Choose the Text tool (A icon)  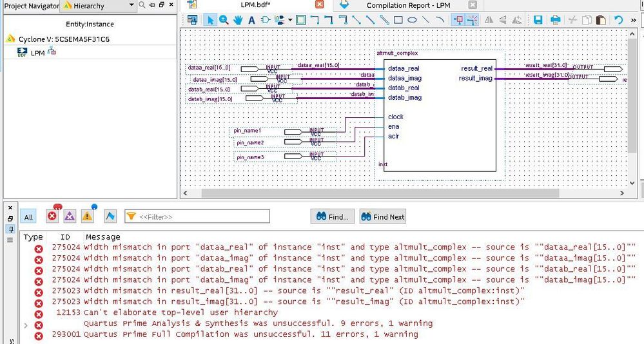(252, 20)
